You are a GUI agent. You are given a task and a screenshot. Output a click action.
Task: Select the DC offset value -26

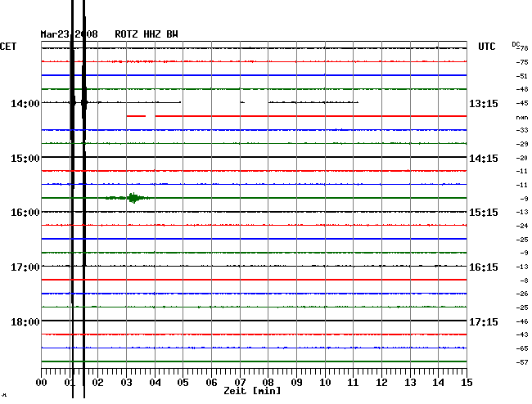pyautogui.click(x=522, y=294)
